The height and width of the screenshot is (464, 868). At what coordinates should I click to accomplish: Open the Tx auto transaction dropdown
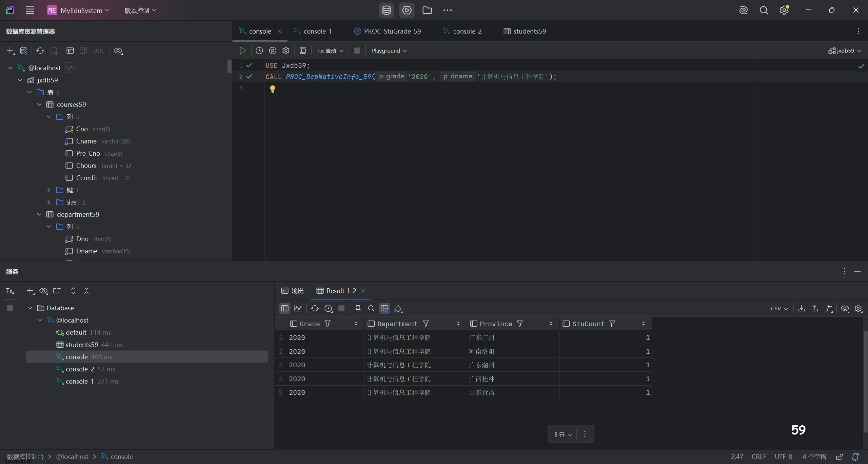pos(330,51)
